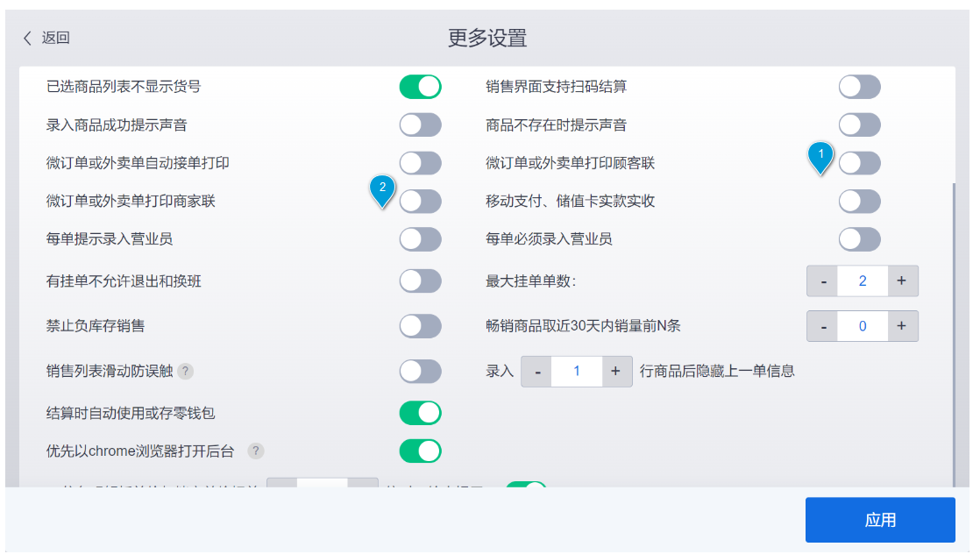Image resolution: width=980 pixels, height=554 pixels.
Task: Click the 最大挂单单数 label
Action: click(530, 281)
